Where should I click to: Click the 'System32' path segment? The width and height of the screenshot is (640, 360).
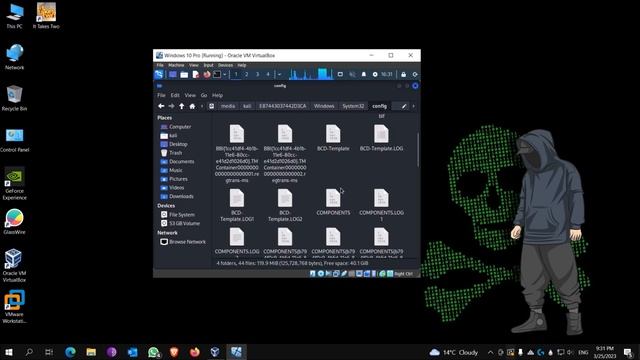click(353, 106)
